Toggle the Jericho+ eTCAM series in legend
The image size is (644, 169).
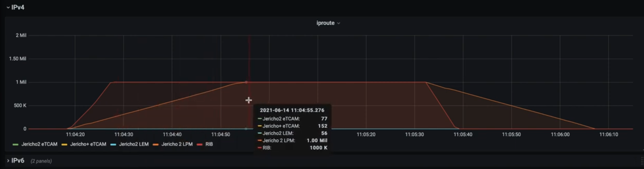point(88,144)
